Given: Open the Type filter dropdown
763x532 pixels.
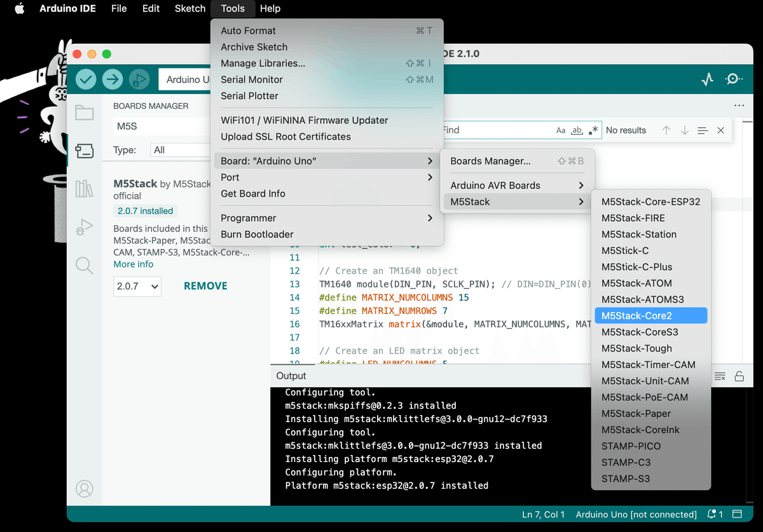Looking at the screenshot, I should tap(181, 150).
